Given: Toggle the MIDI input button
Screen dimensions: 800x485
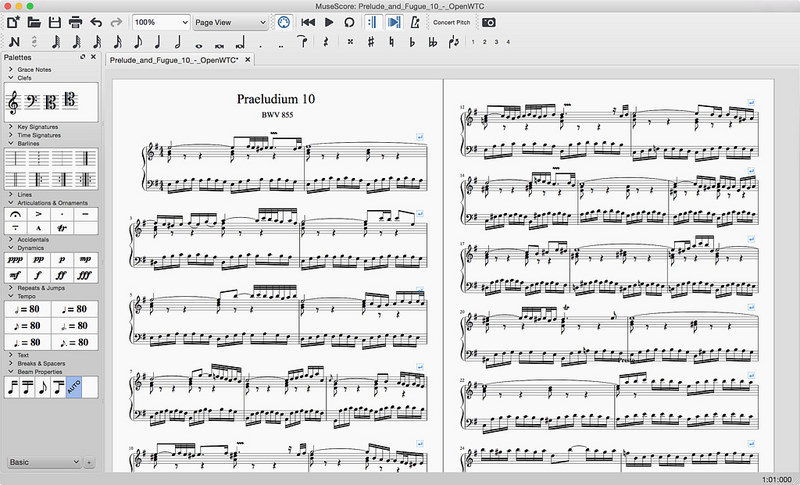Looking at the screenshot, I should click(284, 22).
